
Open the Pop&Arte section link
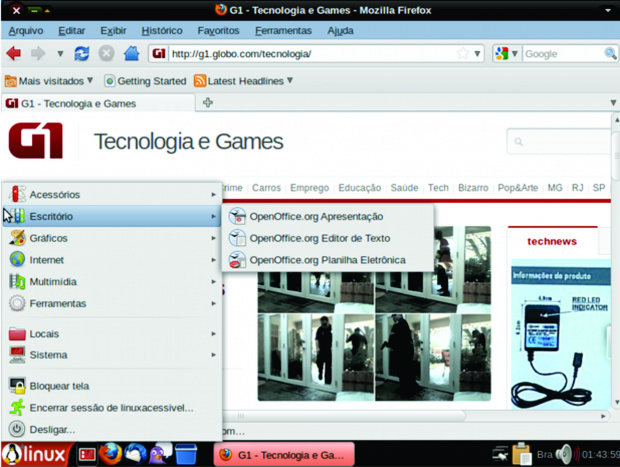[518, 188]
